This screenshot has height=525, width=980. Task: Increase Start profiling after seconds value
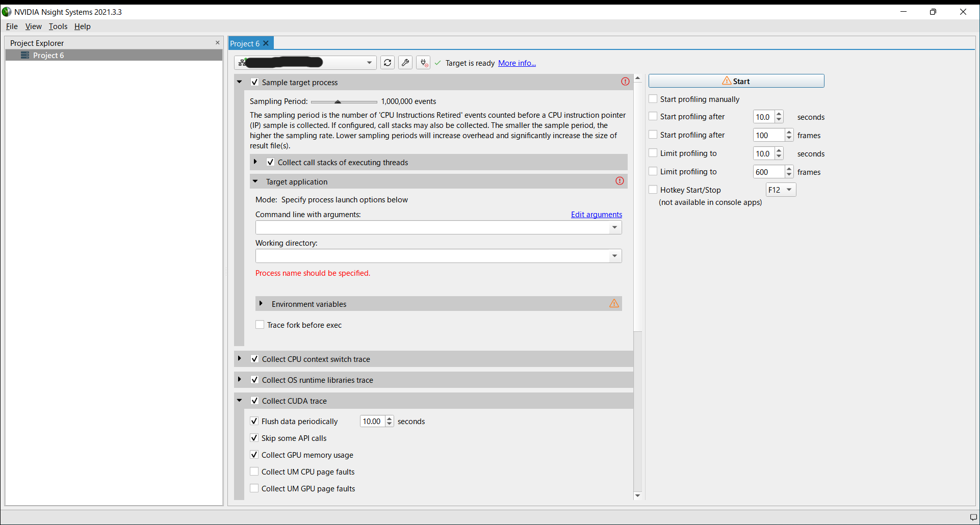[x=779, y=114]
